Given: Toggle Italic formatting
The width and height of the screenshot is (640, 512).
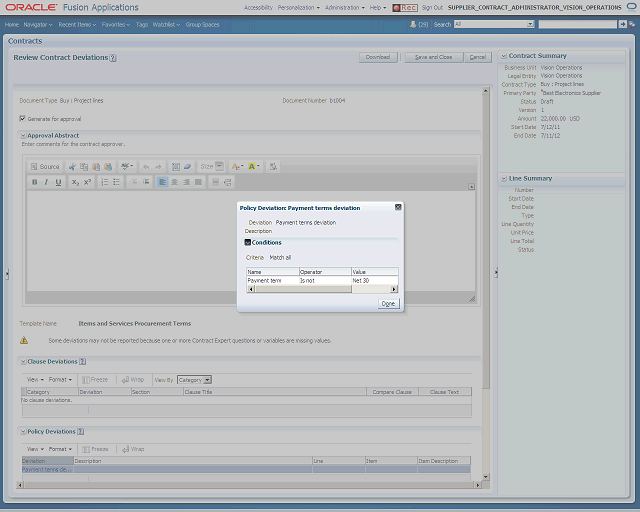Looking at the screenshot, I should tap(46, 182).
